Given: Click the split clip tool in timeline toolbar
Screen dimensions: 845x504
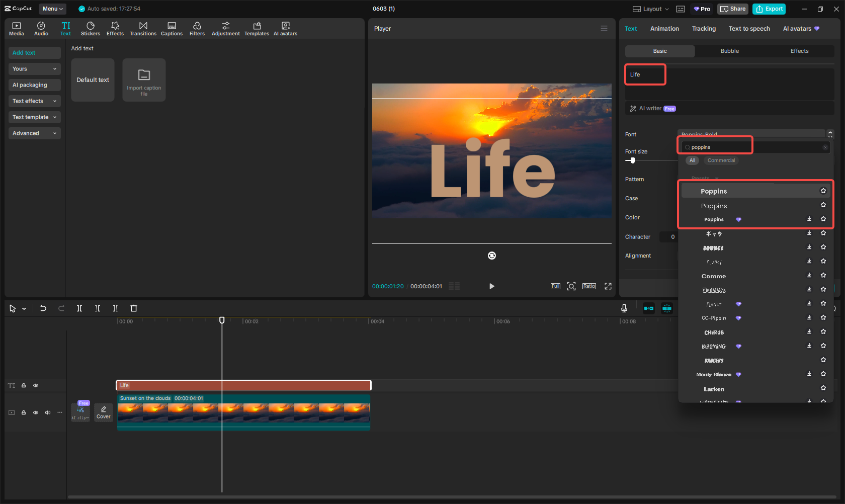Looking at the screenshot, I should point(79,308).
